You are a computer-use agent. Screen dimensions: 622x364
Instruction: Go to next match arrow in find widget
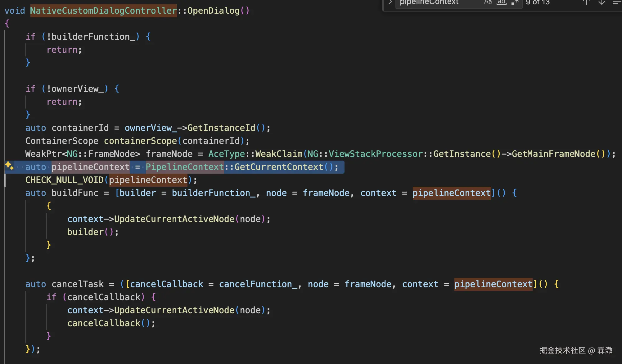click(602, 2)
